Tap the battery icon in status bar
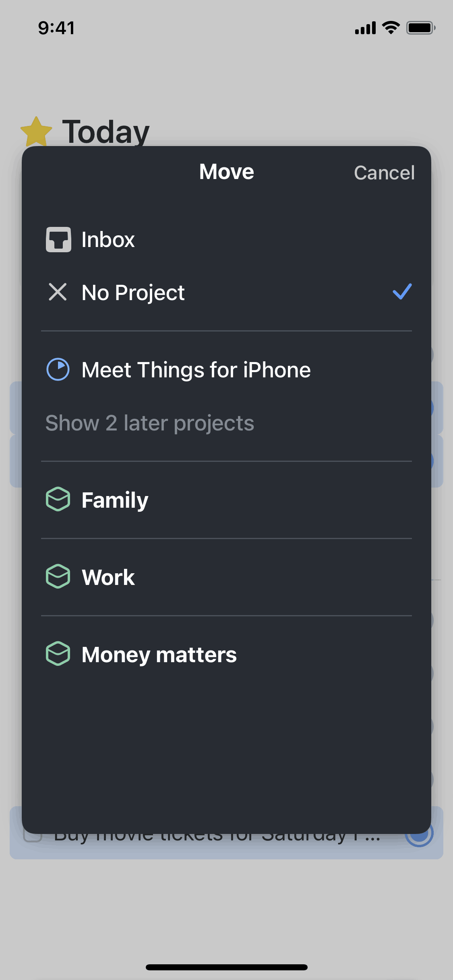This screenshot has width=453, height=980. pos(420,28)
